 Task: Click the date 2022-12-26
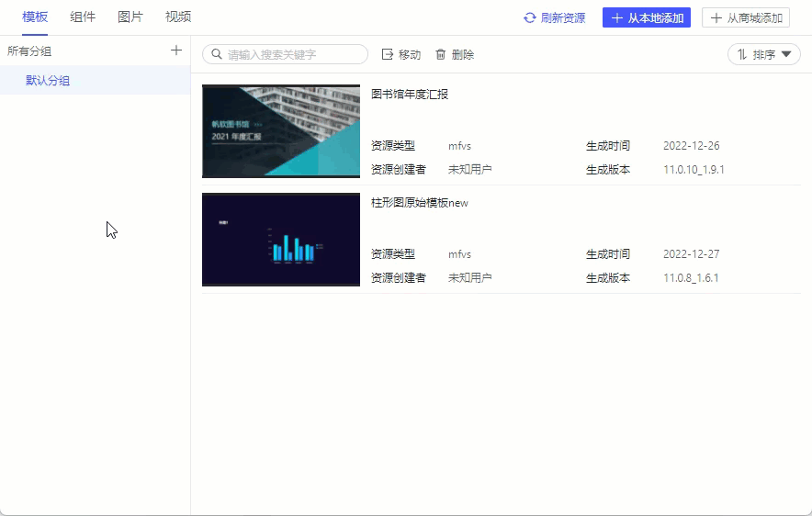(x=692, y=146)
